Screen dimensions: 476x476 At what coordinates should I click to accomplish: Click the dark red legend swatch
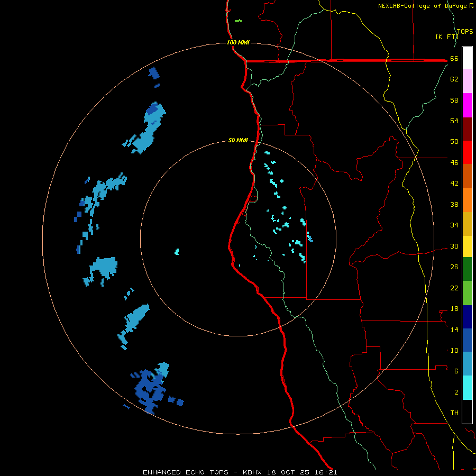(467, 129)
